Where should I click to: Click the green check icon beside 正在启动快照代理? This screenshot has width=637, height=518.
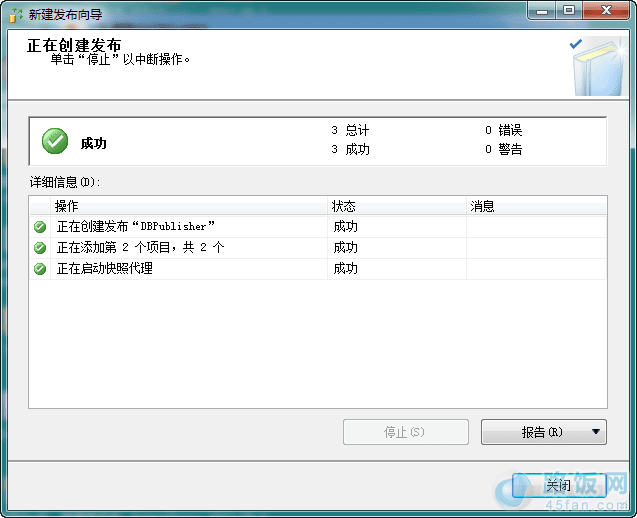coord(40,269)
